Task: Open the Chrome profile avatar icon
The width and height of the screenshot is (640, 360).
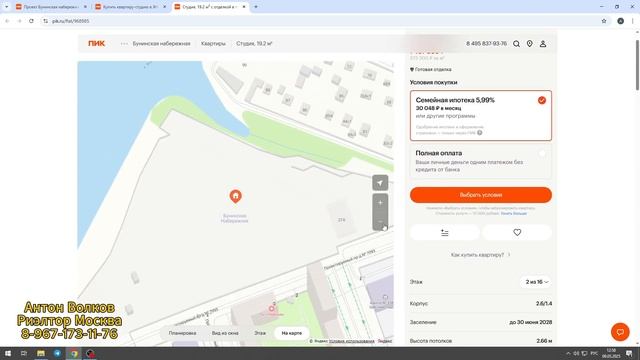Action: (x=620, y=21)
